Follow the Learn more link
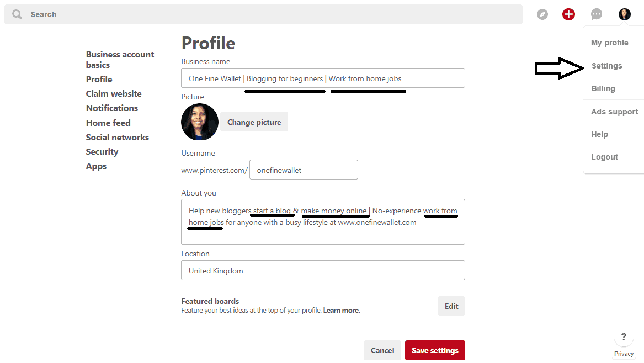Viewport: 644px width, 363px height. coord(342,311)
